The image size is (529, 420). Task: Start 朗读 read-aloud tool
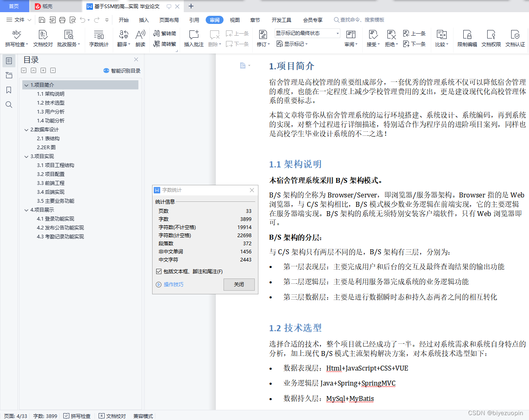(140, 39)
